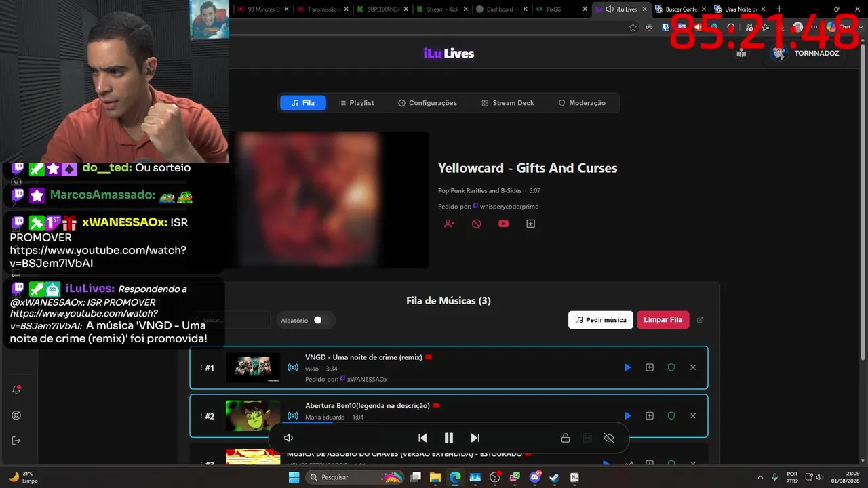The image size is (868, 488).
Task: Switch to the PixGG browser tab
Action: coord(560,9)
